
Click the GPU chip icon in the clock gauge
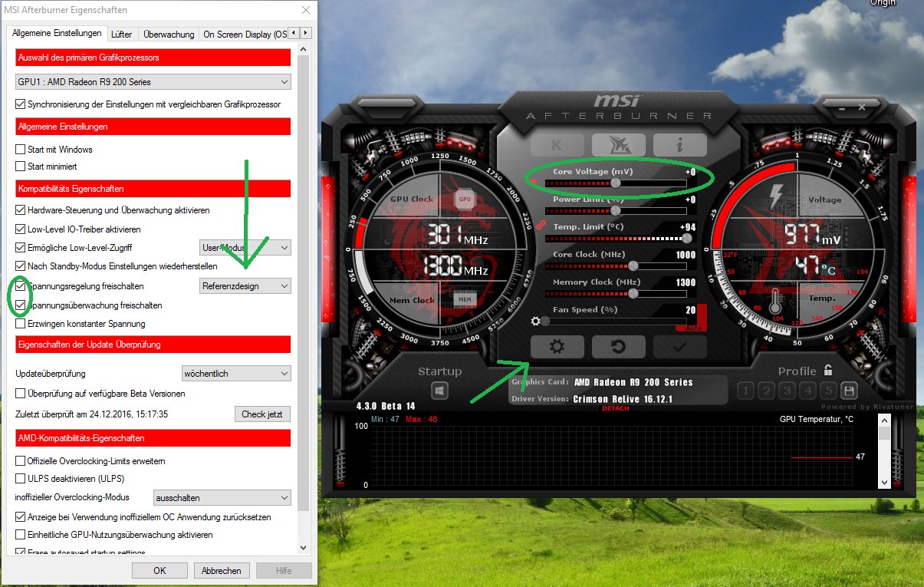point(465,199)
